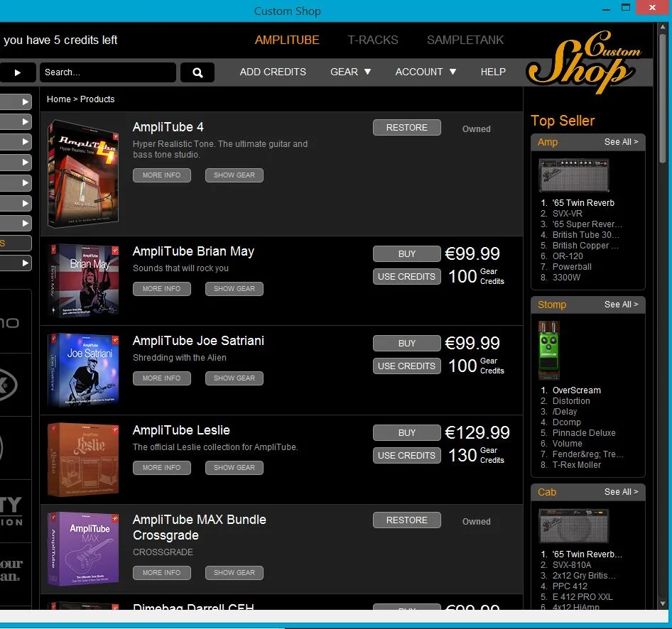
Task: Click See All in the Stomp top sellers
Action: click(x=621, y=305)
